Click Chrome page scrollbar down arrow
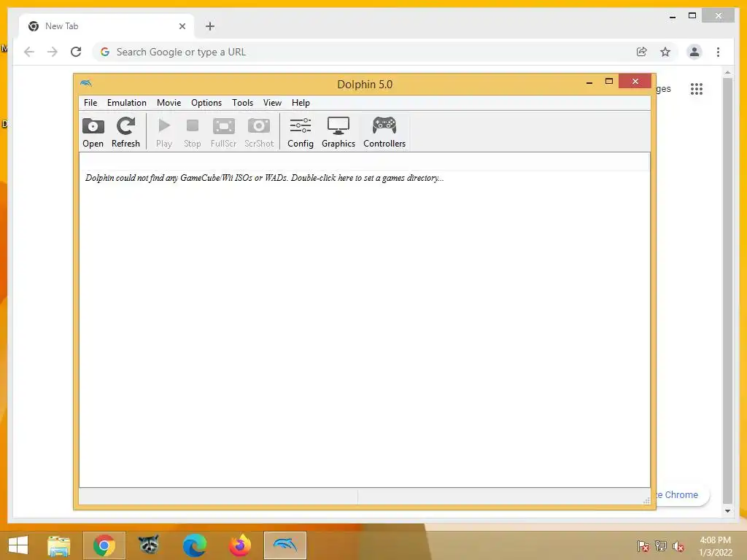 pos(727,511)
